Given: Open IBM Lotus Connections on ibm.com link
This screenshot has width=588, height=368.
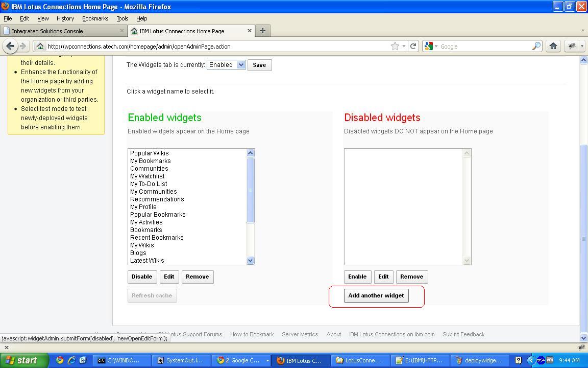Looking at the screenshot, I should click(x=392, y=334).
